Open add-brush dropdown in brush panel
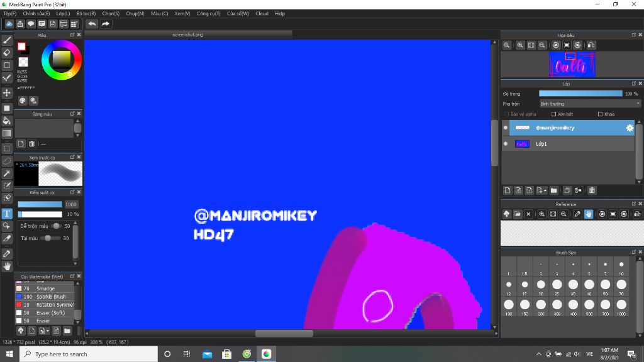This screenshot has width=644, height=362. pyautogui.click(x=48, y=331)
